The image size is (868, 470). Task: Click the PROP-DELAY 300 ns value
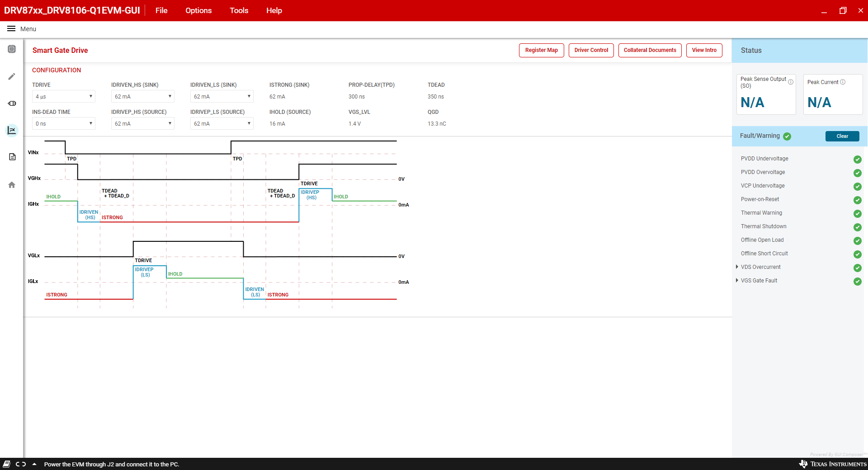tap(356, 97)
